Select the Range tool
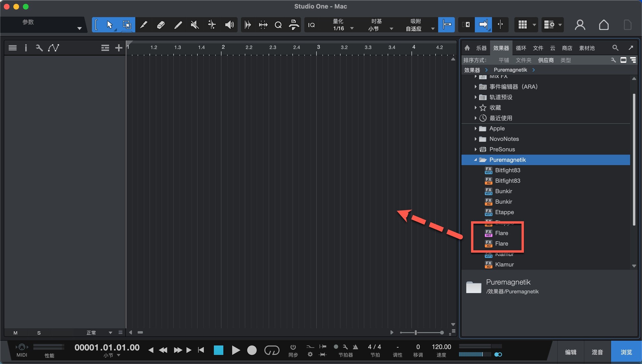Screen dimensions: 642x364 127,25
